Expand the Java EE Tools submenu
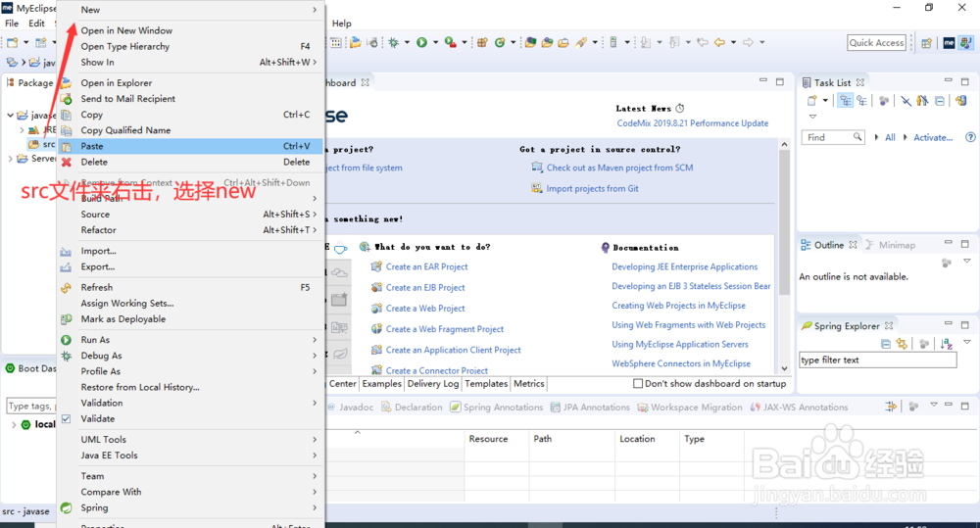 (x=191, y=456)
